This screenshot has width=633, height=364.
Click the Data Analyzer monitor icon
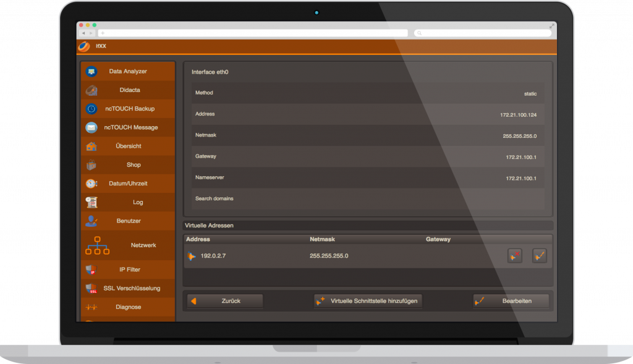91,72
